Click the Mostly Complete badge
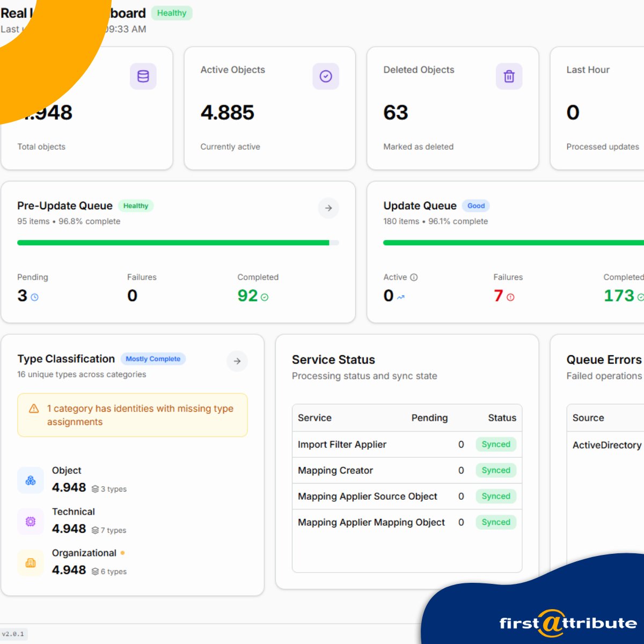644x644 pixels. click(x=153, y=359)
